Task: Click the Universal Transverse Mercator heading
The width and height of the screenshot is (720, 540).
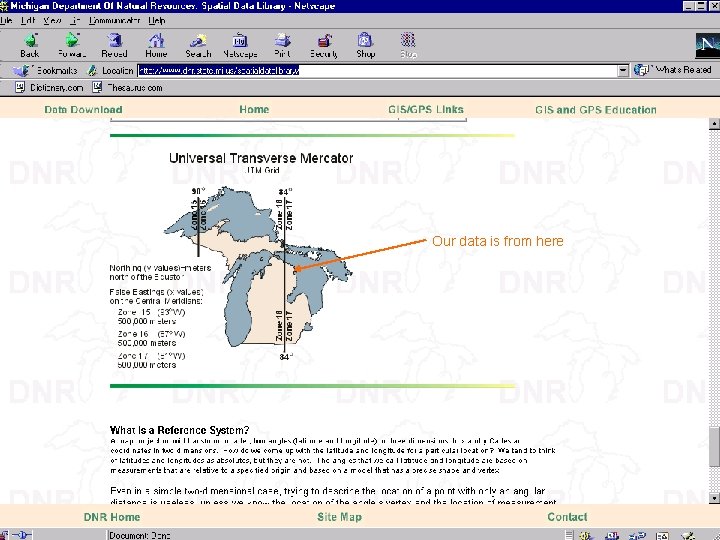Action: pos(261,158)
